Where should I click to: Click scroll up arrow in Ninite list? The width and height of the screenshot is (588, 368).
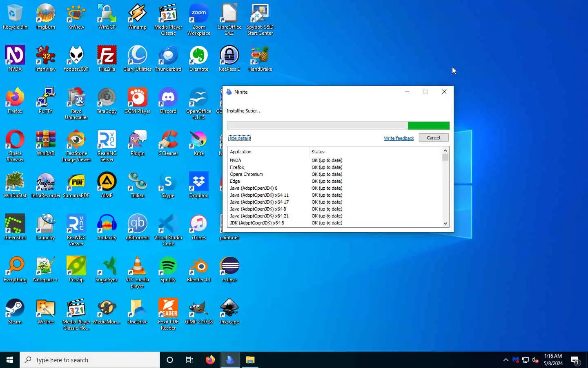tap(445, 150)
